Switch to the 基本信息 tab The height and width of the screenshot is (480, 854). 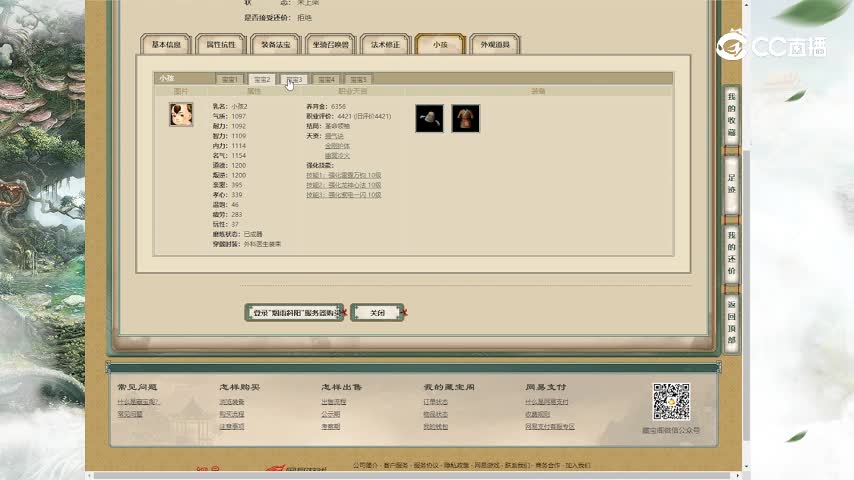tap(166, 45)
